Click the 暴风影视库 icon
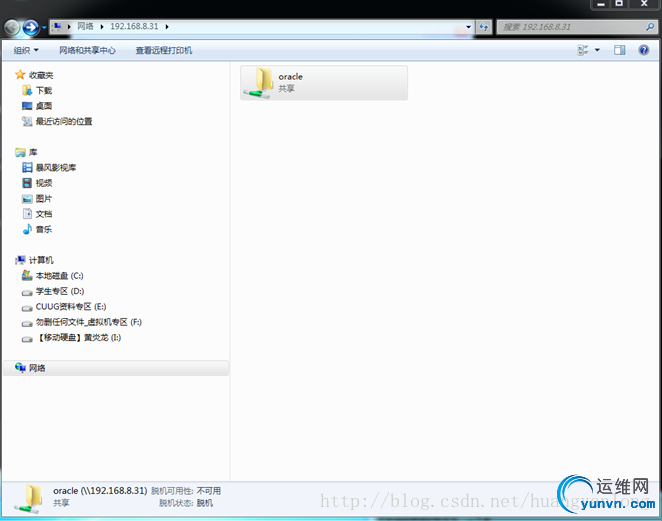The height and width of the screenshot is (521, 662). (27, 168)
